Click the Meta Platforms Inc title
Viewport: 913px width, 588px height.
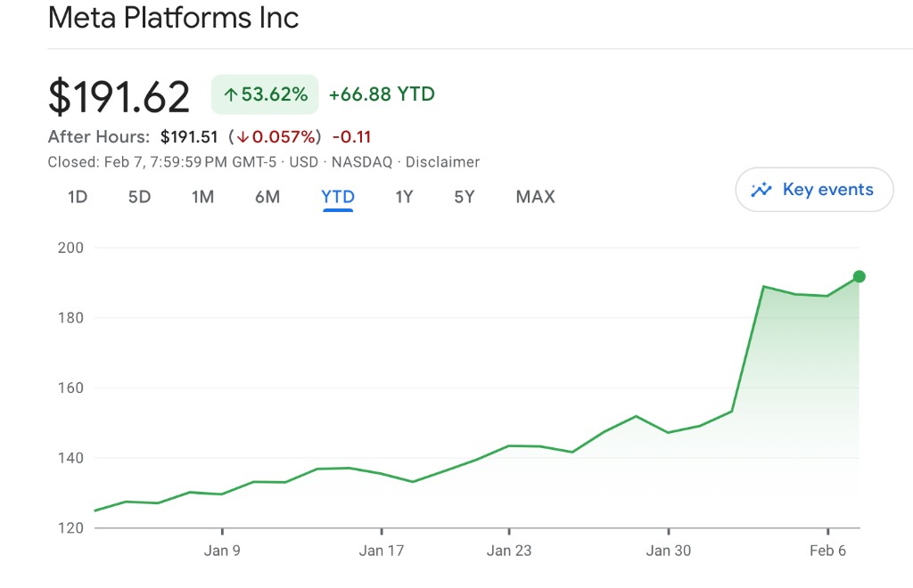pyautogui.click(x=173, y=18)
